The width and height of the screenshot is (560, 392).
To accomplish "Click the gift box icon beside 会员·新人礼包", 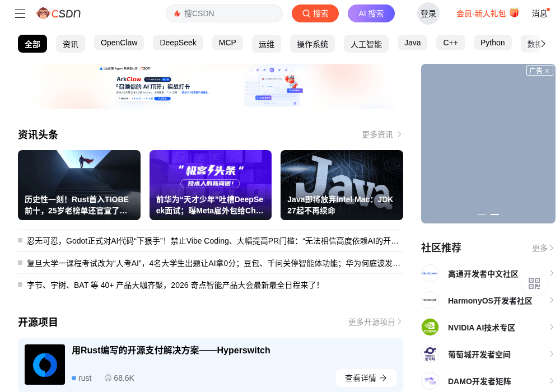I will click(514, 13).
